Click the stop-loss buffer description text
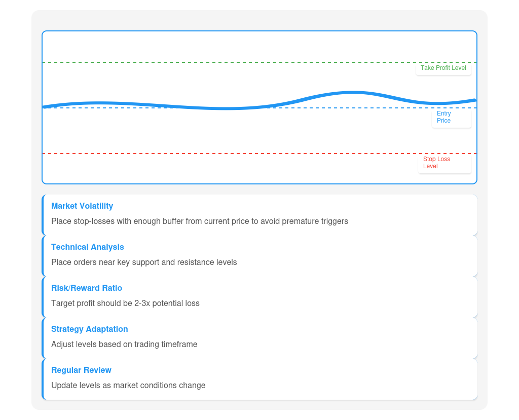The image size is (519, 420). tap(200, 221)
